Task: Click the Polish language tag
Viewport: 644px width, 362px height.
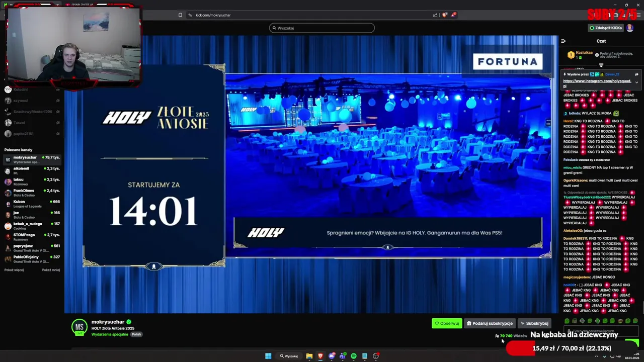Action: [136, 334]
